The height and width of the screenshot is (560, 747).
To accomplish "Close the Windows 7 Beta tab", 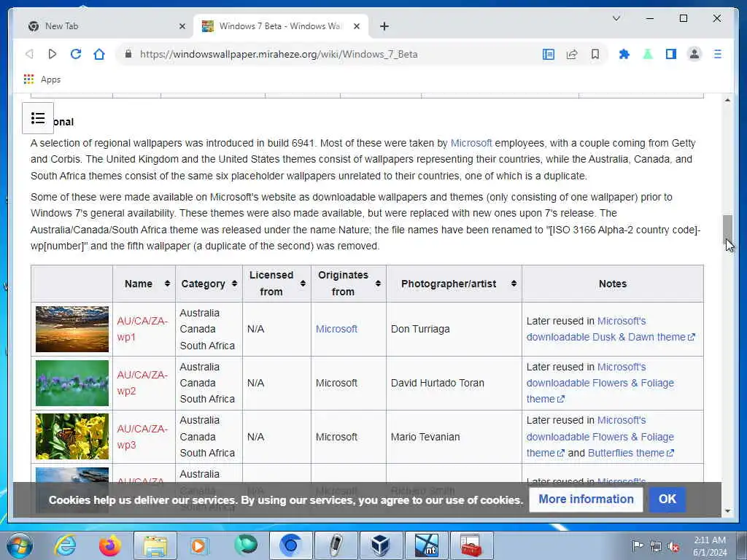I will tap(356, 26).
